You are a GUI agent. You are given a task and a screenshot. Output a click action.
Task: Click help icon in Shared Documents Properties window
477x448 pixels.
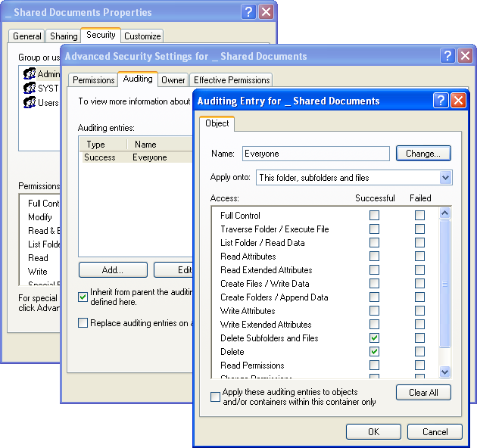[x=248, y=12]
